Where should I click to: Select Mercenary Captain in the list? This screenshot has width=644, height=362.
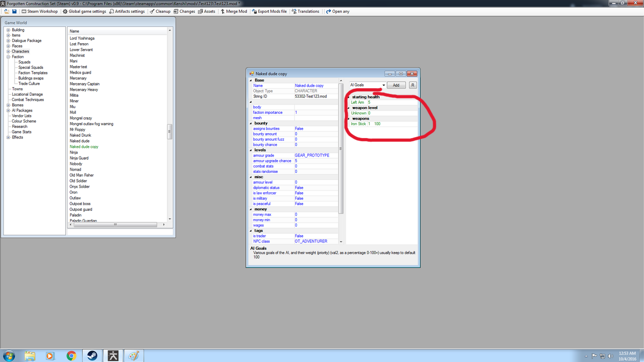85,84
